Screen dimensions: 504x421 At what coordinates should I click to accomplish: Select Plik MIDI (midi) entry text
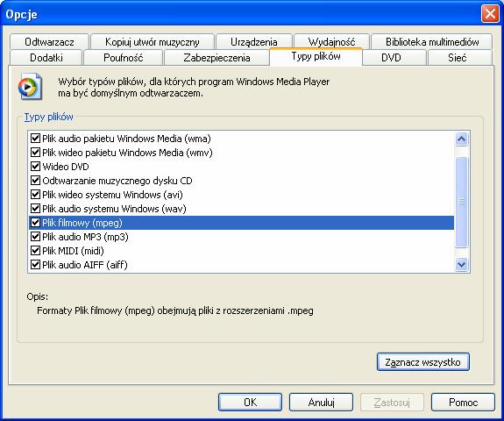click(73, 251)
